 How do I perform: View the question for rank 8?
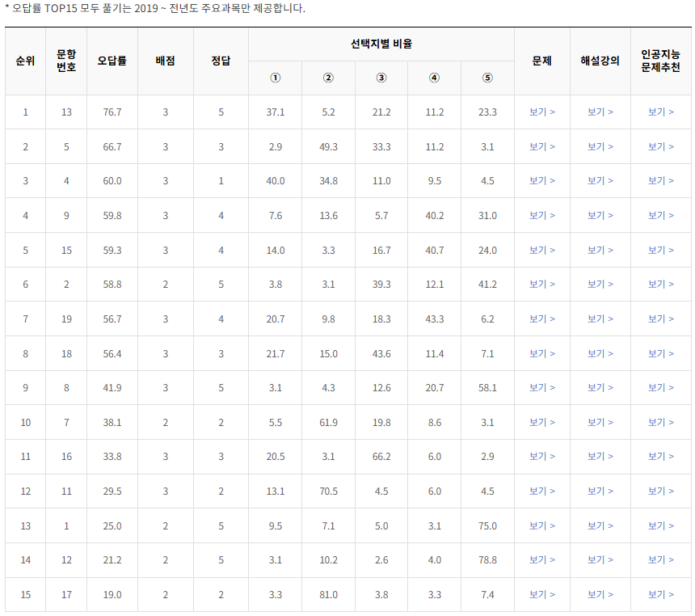tap(541, 352)
